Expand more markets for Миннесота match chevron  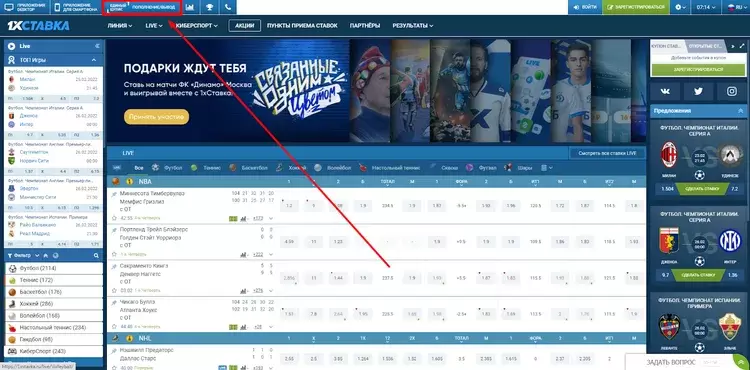point(271,218)
